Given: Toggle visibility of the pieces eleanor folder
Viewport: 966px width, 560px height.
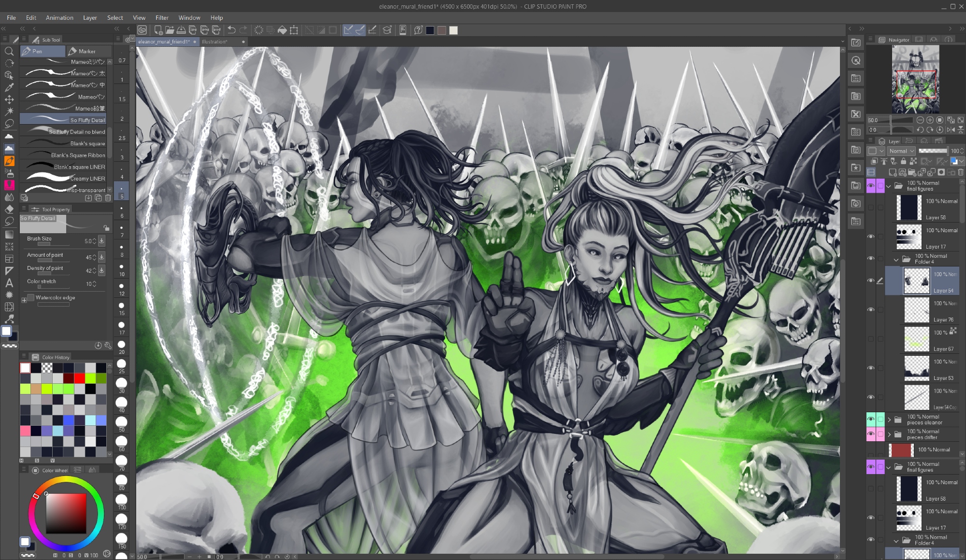Looking at the screenshot, I should click(871, 419).
